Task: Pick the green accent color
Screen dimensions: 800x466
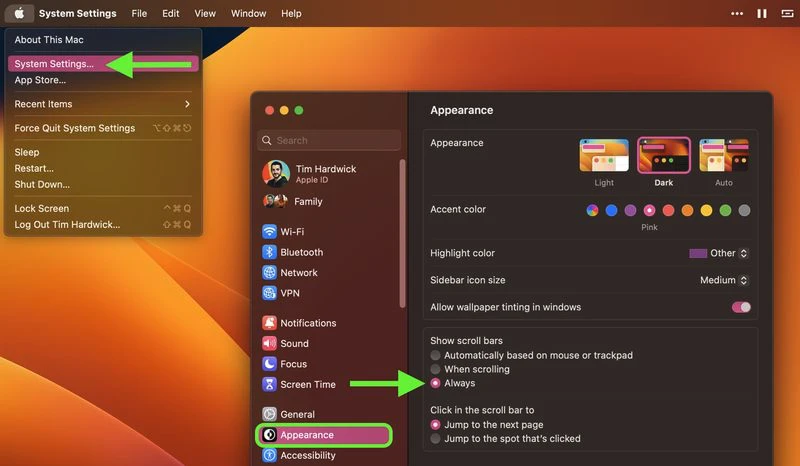Action: [725, 210]
